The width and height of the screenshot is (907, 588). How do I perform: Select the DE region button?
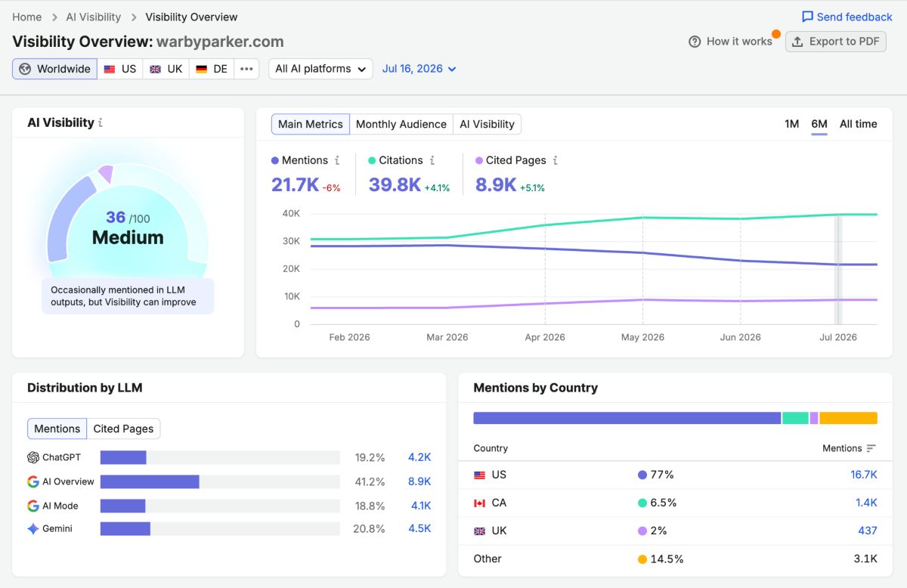coord(212,69)
